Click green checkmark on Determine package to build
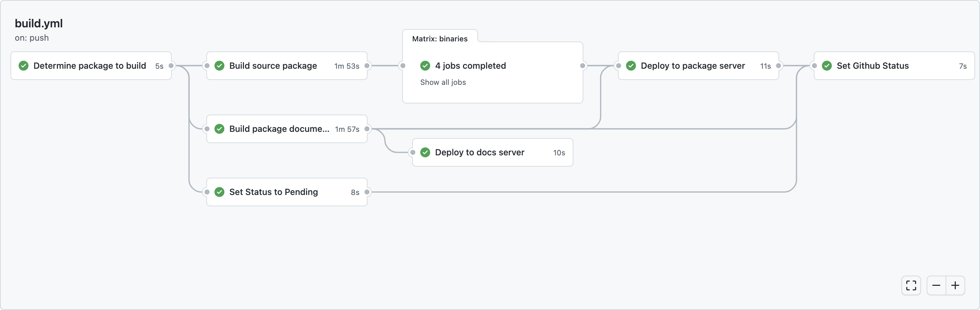 (x=24, y=66)
